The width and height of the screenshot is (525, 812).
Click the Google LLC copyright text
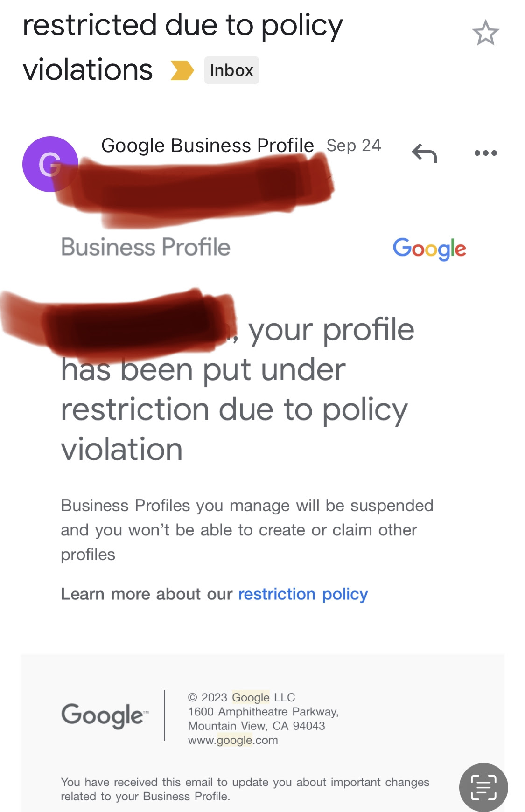coord(242,697)
